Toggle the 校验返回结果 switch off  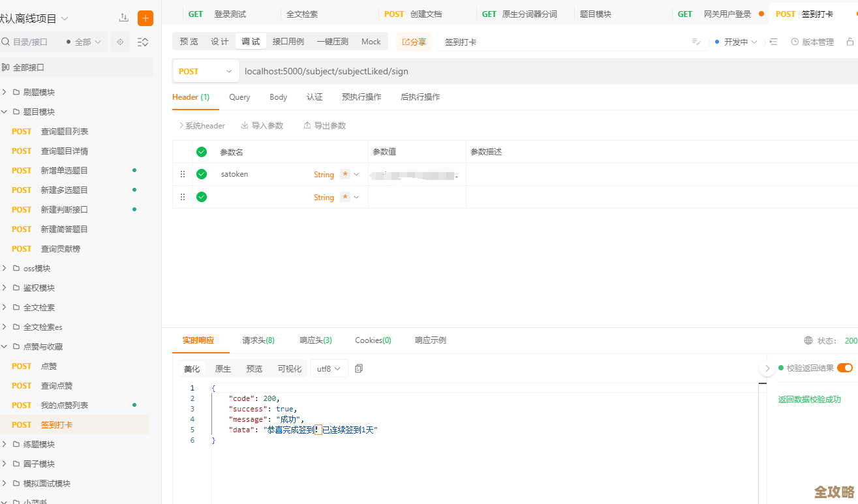[x=846, y=368]
